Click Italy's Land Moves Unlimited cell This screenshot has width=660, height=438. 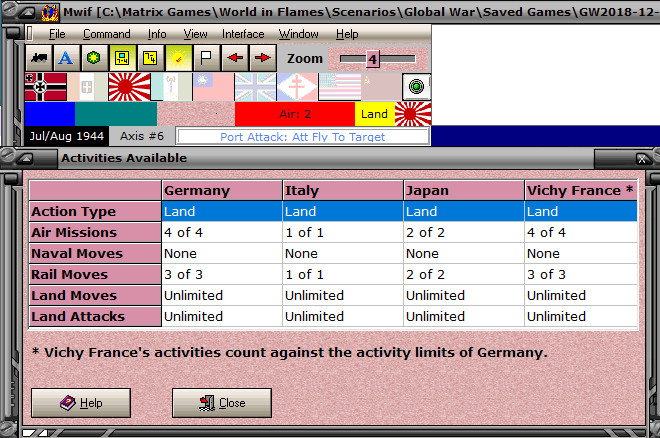tap(343, 295)
